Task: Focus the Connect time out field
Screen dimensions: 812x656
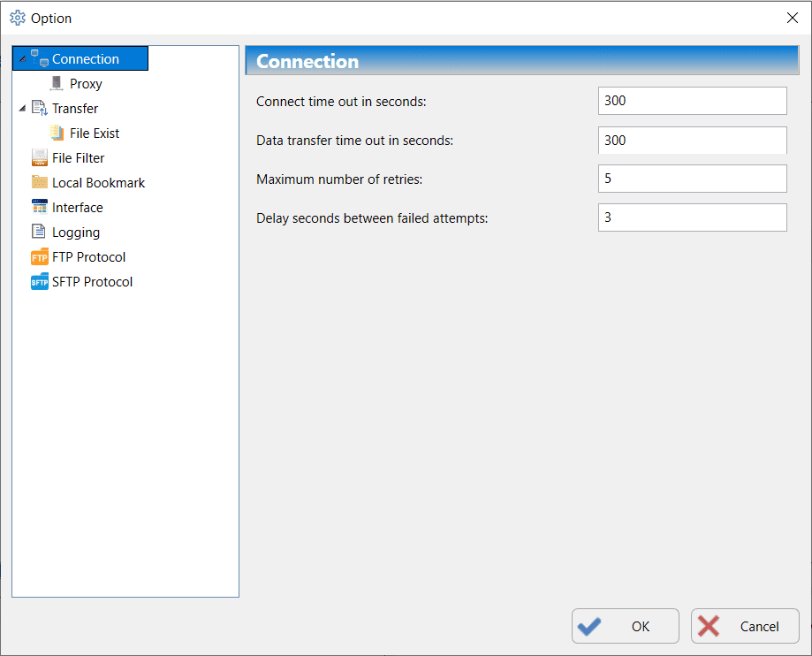Action: click(692, 101)
